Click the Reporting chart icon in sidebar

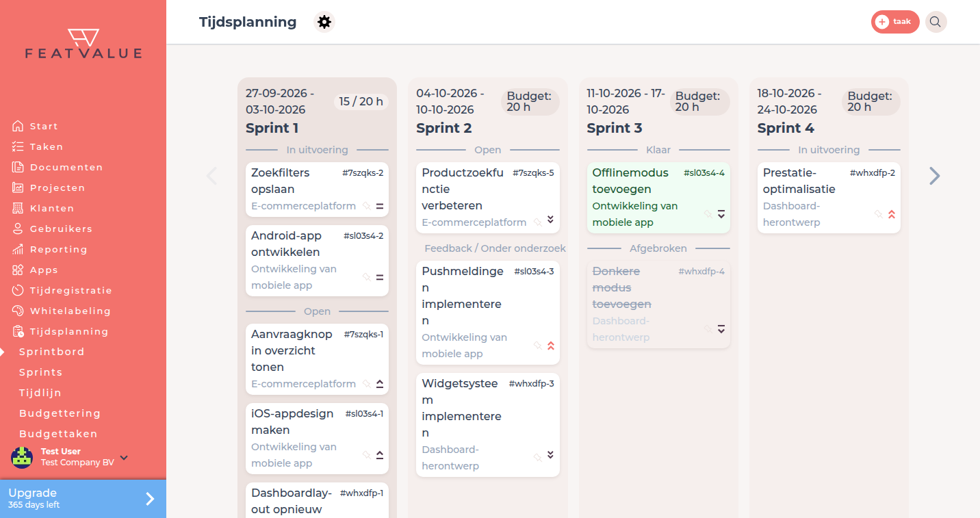point(18,249)
